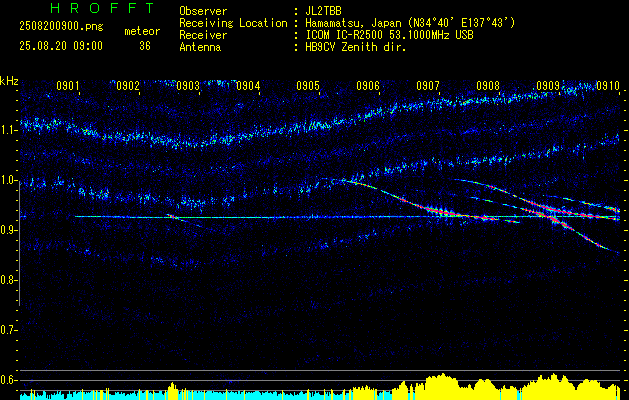The image size is (629, 400).
Task: Click the 0.6 kHz axis label
Action: point(8,380)
